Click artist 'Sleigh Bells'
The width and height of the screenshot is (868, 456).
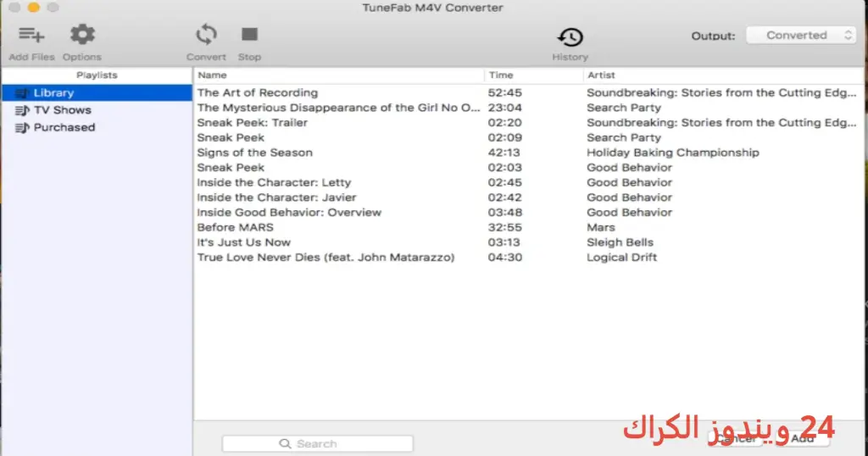pos(620,242)
